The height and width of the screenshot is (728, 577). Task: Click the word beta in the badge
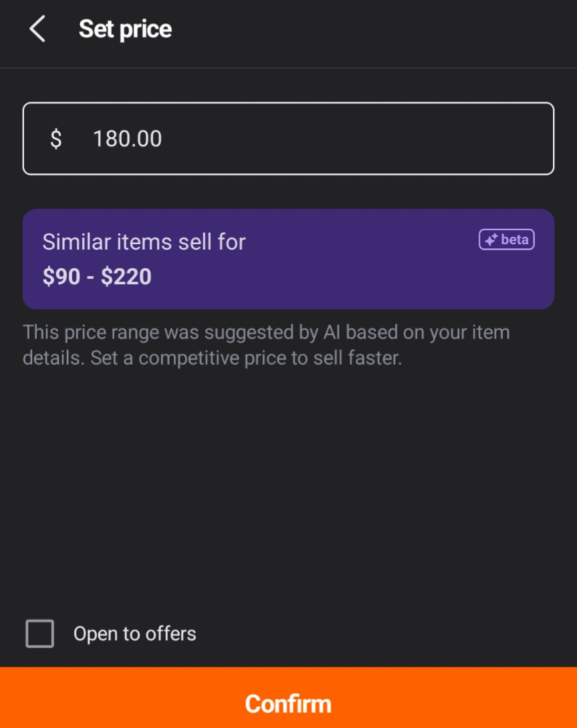[515, 240]
